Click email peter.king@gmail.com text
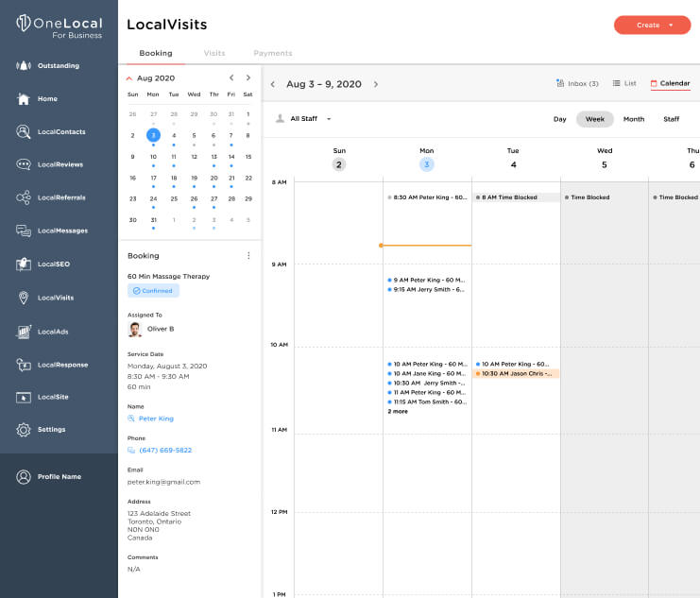The image size is (700, 598). [x=163, y=482]
